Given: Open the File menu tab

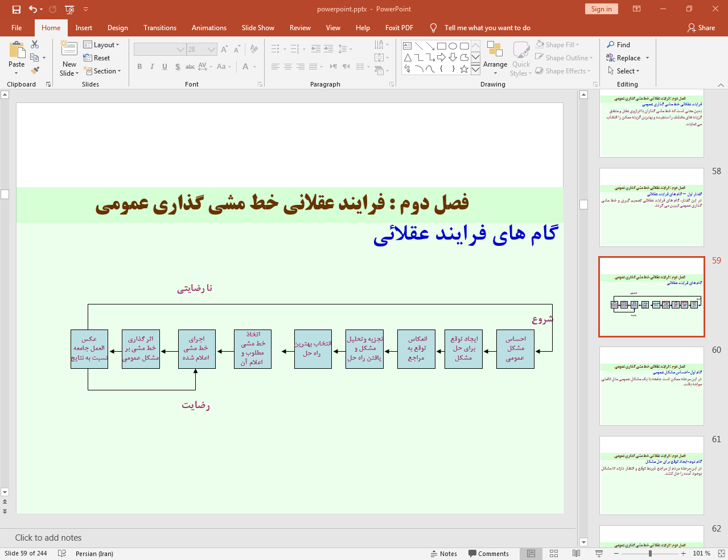Looking at the screenshot, I should (17, 27).
